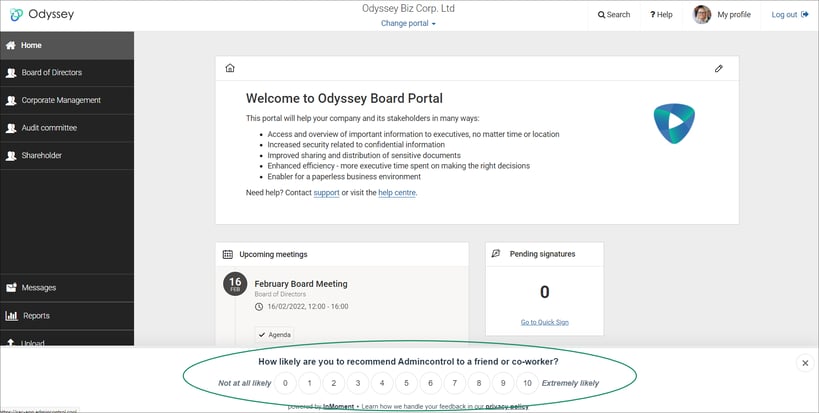Choose rating 10 Extremely likely

tap(528, 383)
